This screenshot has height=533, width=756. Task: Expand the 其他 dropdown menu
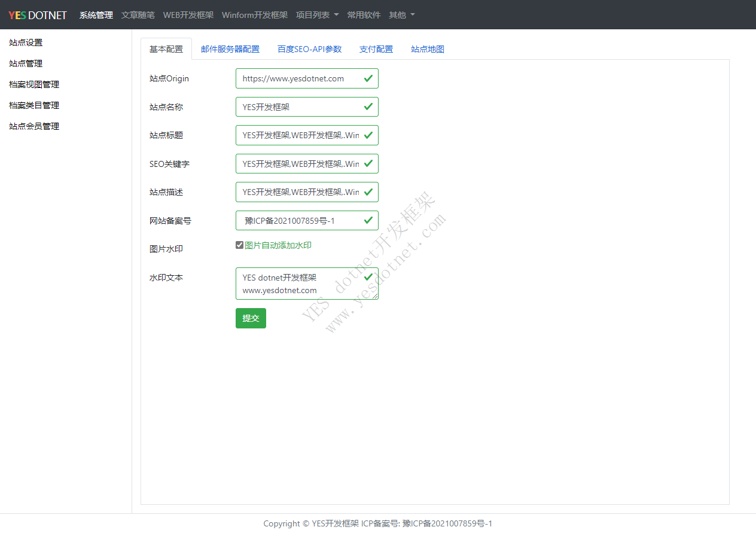402,15
